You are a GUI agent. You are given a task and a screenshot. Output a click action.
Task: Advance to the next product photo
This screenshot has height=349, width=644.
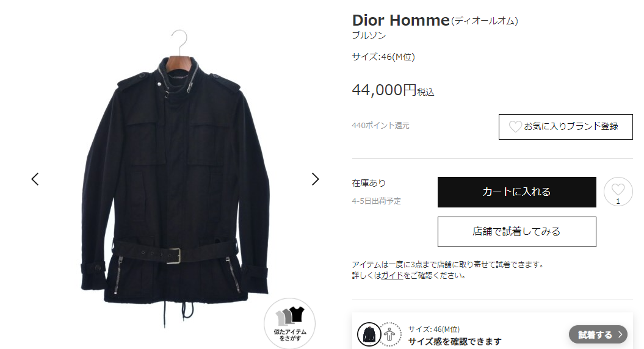[315, 179]
